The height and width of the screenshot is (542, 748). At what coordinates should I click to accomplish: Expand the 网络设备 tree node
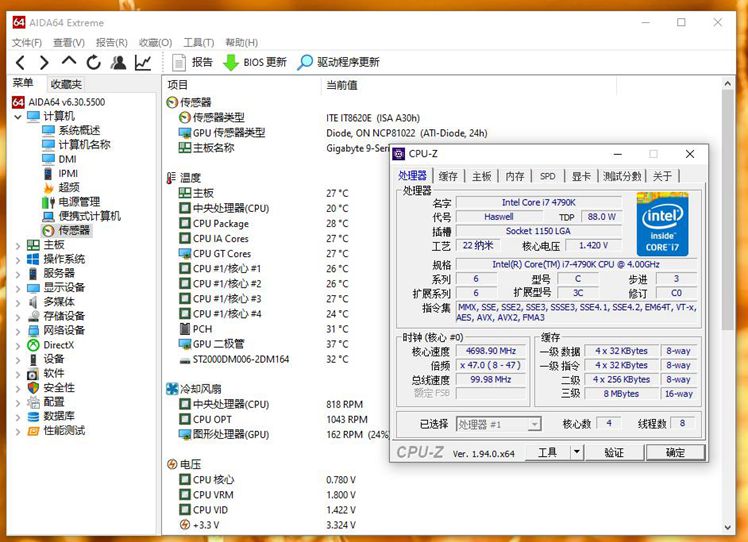click(18, 331)
